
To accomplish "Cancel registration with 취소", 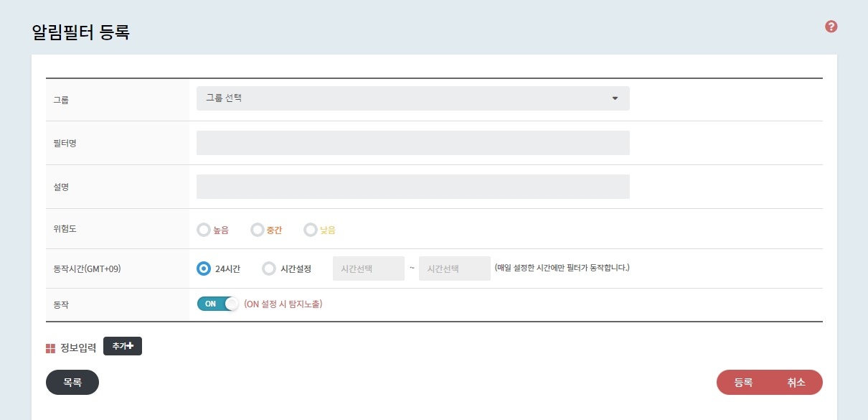I will point(796,383).
